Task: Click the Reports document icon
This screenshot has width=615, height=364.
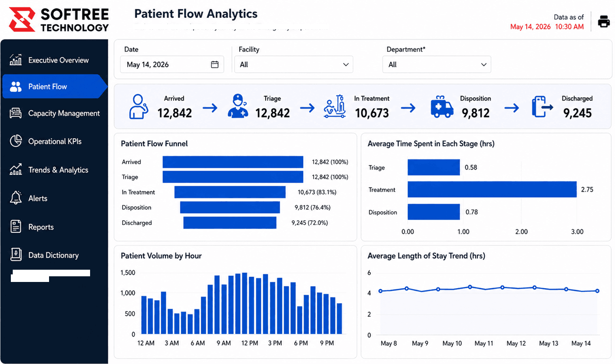Action: click(x=16, y=227)
